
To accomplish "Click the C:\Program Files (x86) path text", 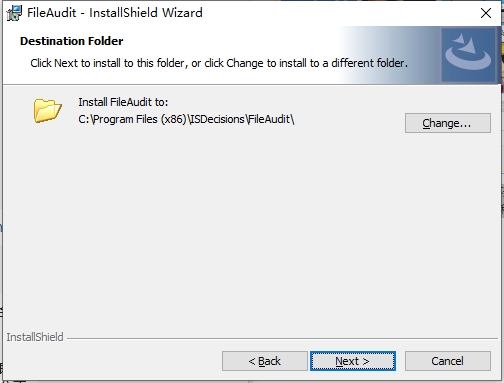I will tap(133, 119).
